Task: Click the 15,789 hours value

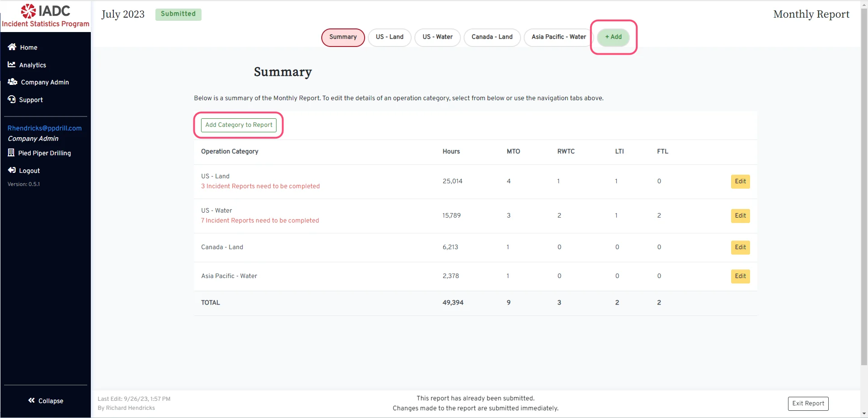Action: pyautogui.click(x=451, y=216)
